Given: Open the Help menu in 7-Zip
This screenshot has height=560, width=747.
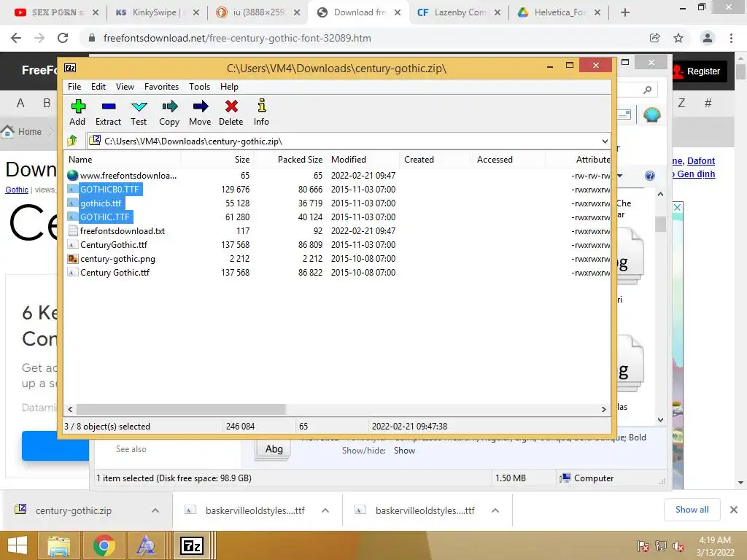Looking at the screenshot, I should 229,87.
